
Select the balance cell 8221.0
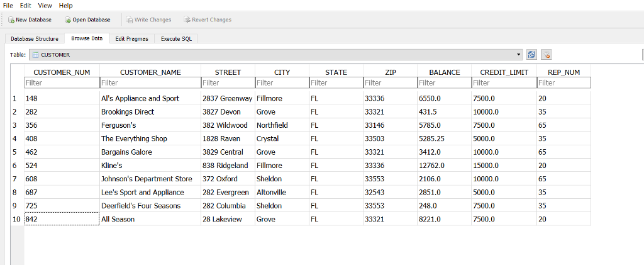pos(445,219)
